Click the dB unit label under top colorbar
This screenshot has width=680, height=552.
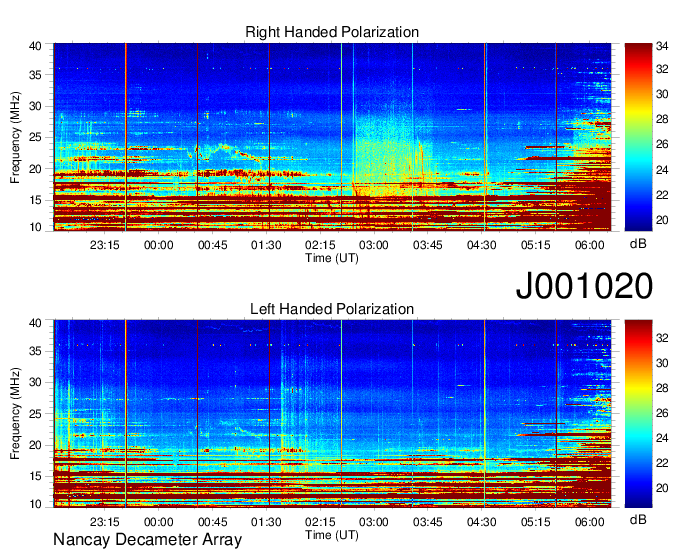pos(638,244)
